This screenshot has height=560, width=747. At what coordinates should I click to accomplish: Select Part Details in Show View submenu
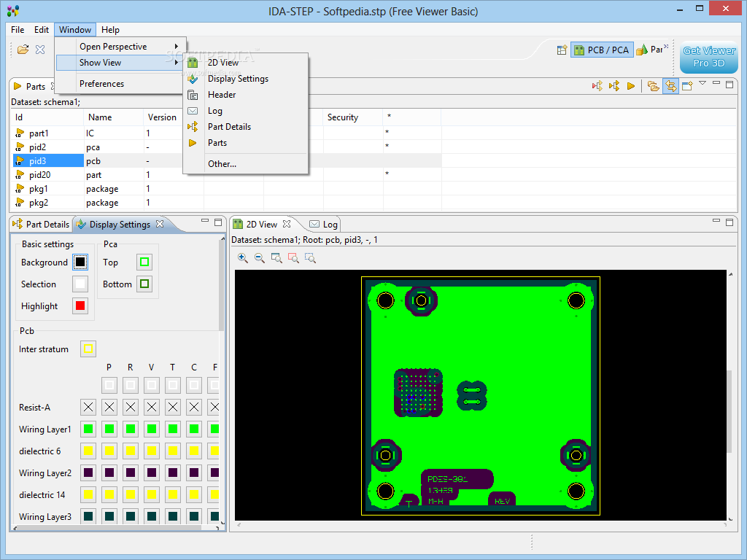tap(246, 127)
